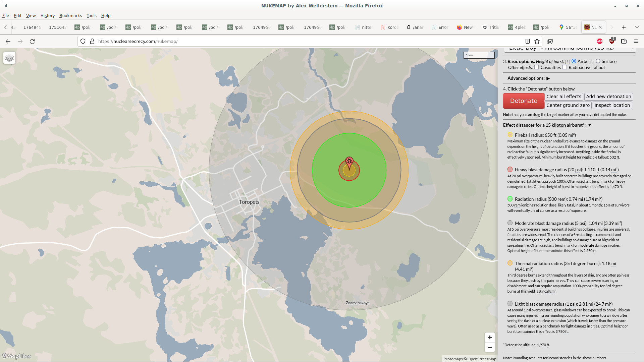Open the Bookmarks menu
This screenshot has width=644, height=362.
pyautogui.click(x=70, y=16)
